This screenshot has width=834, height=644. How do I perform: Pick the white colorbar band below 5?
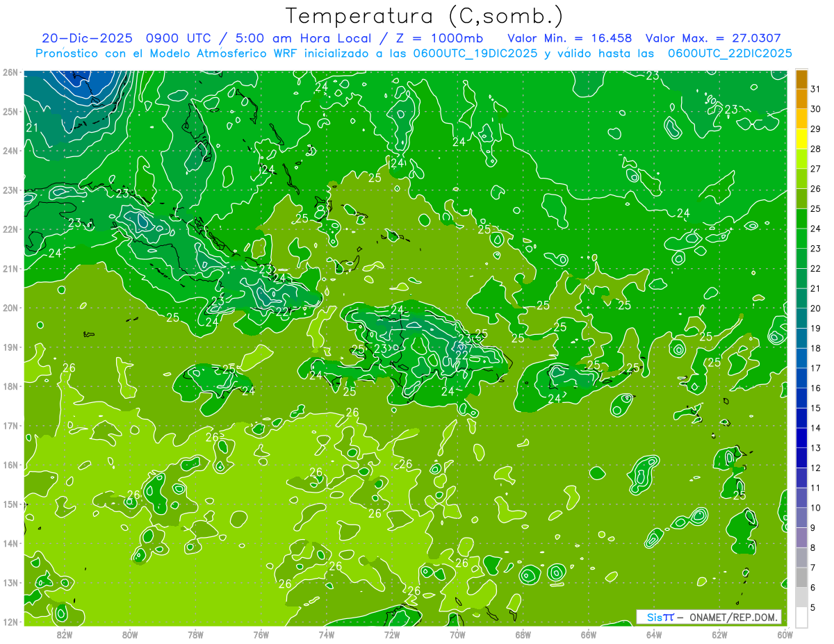click(801, 617)
